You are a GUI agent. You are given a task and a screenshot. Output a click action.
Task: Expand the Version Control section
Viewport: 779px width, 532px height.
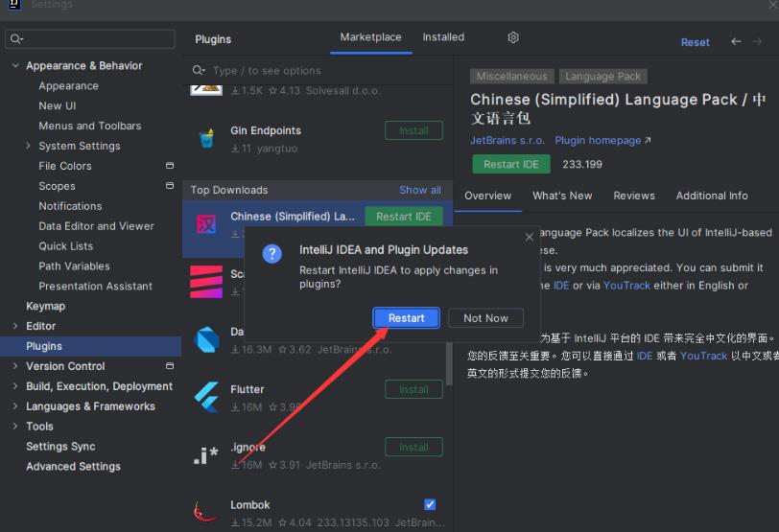pyautogui.click(x=15, y=366)
